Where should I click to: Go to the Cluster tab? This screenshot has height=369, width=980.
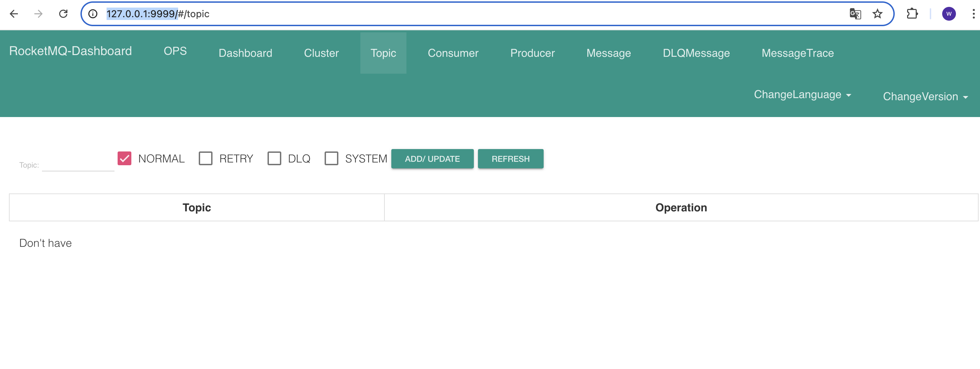tap(321, 53)
